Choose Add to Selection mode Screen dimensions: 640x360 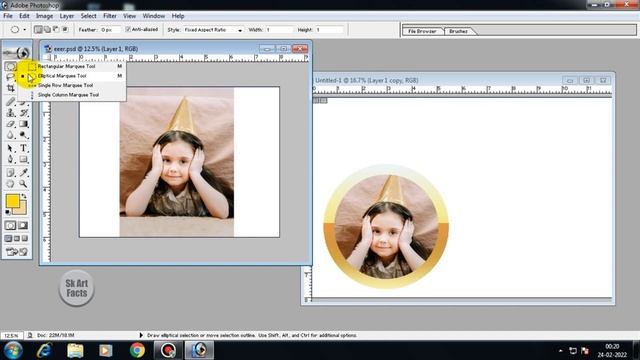tap(47, 30)
